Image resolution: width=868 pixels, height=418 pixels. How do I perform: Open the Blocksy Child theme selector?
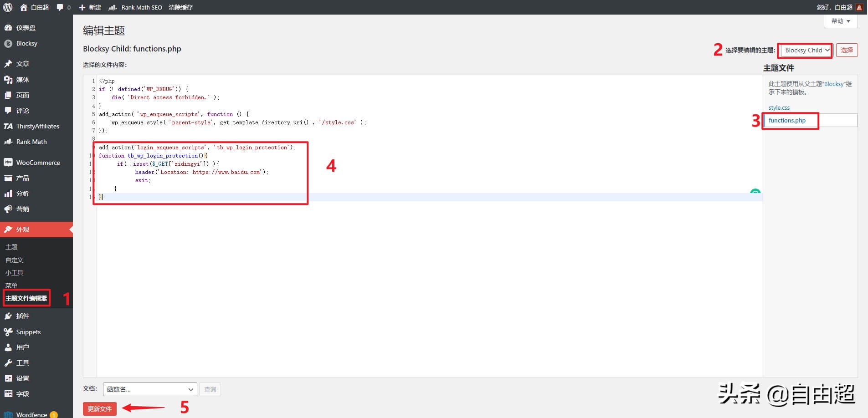point(805,50)
